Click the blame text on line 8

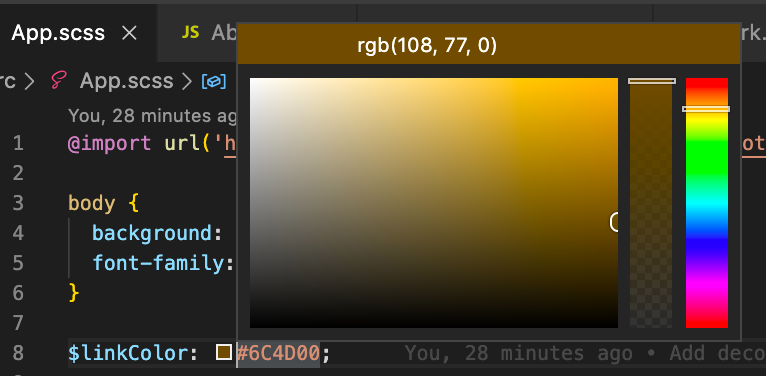pyautogui.click(x=585, y=353)
